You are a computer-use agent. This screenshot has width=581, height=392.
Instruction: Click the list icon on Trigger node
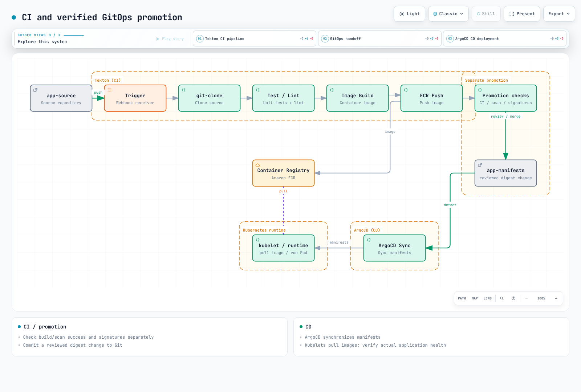(x=109, y=90)
